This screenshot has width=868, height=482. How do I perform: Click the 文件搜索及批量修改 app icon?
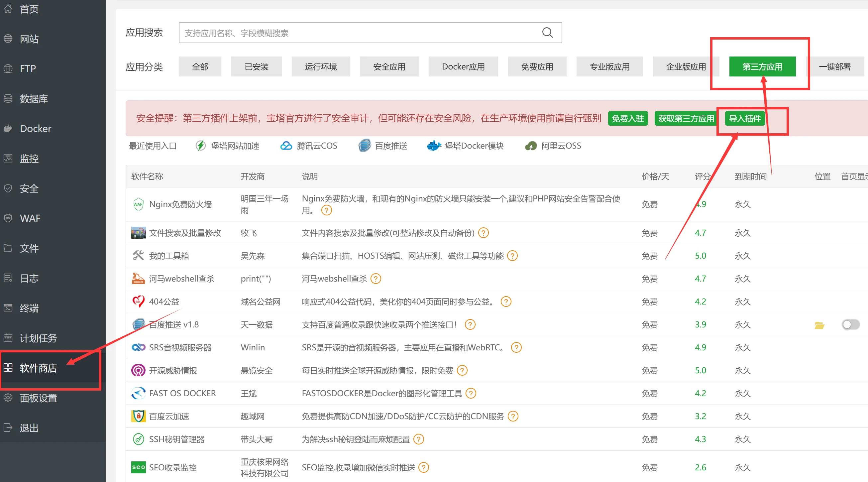pyautogui.click(x=138, y=233)
